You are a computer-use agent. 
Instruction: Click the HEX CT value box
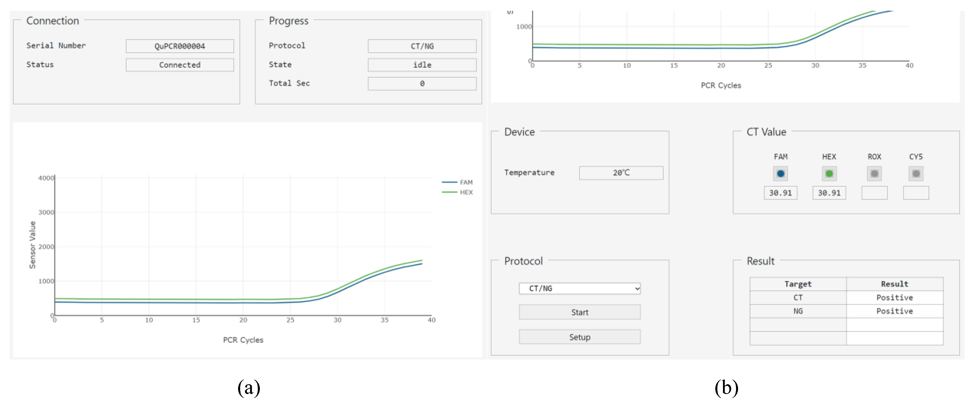[x=829, y=193]
